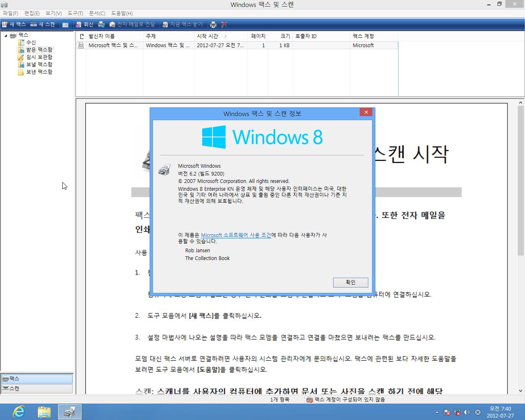The image size is (525, 420).
Task: Select the 수신 folder in the tree
Action: click(31, 42)
